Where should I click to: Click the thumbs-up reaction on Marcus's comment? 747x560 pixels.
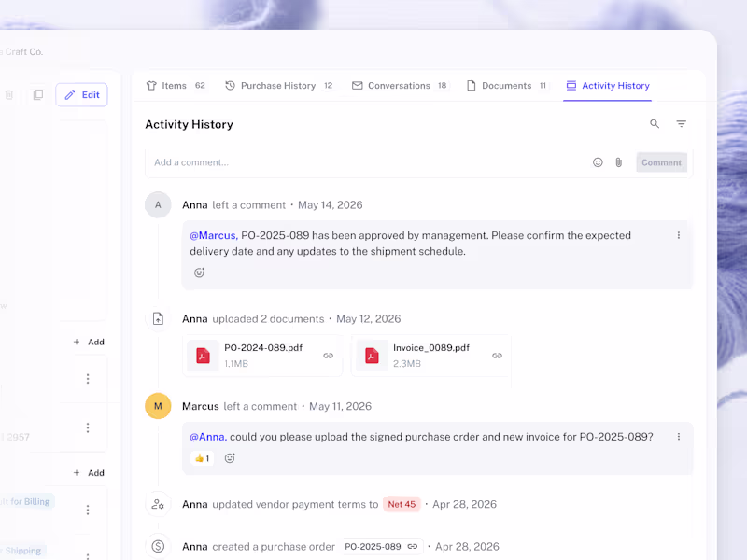[x=203, y=458]
